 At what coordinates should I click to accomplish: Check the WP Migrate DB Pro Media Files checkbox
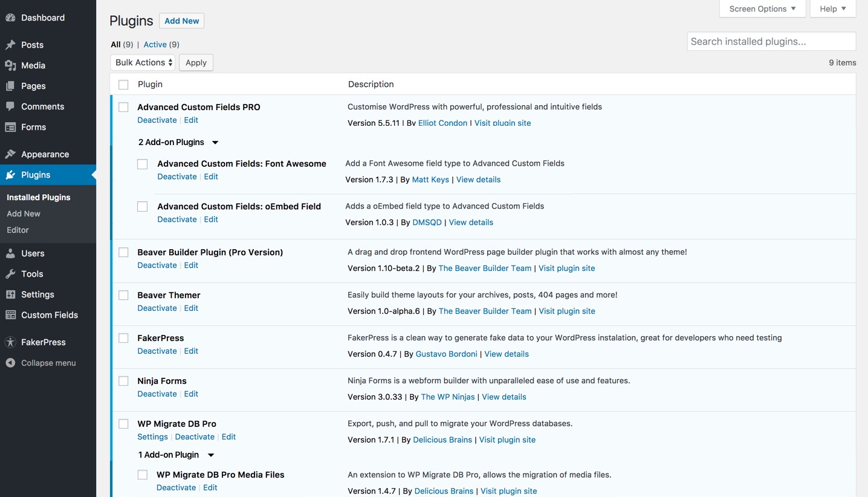(143, 475)
